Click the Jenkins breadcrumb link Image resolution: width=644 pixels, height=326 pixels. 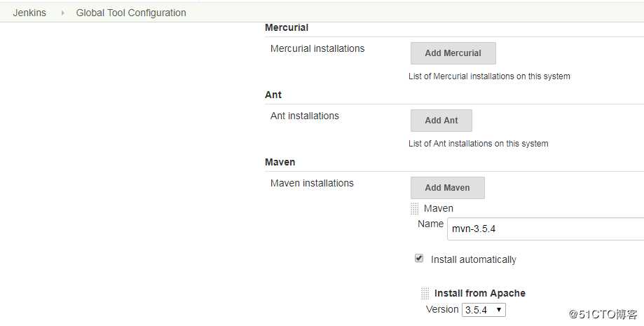tap(29, 13)
